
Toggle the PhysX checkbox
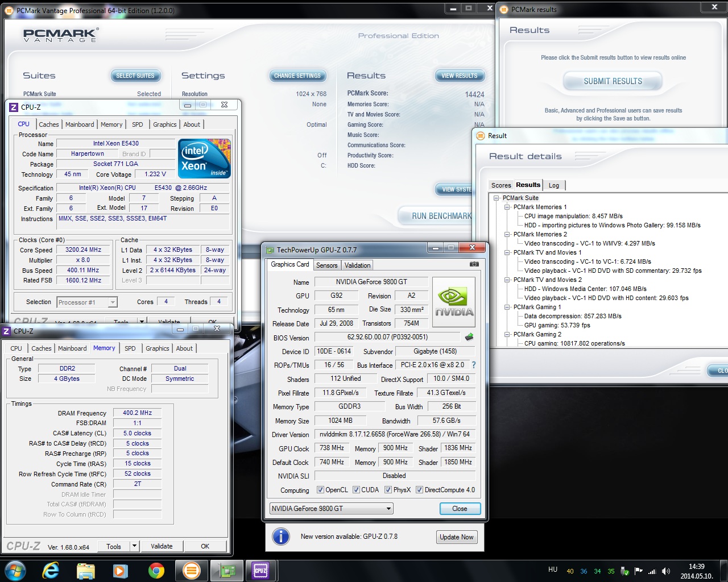click(388, 490)
